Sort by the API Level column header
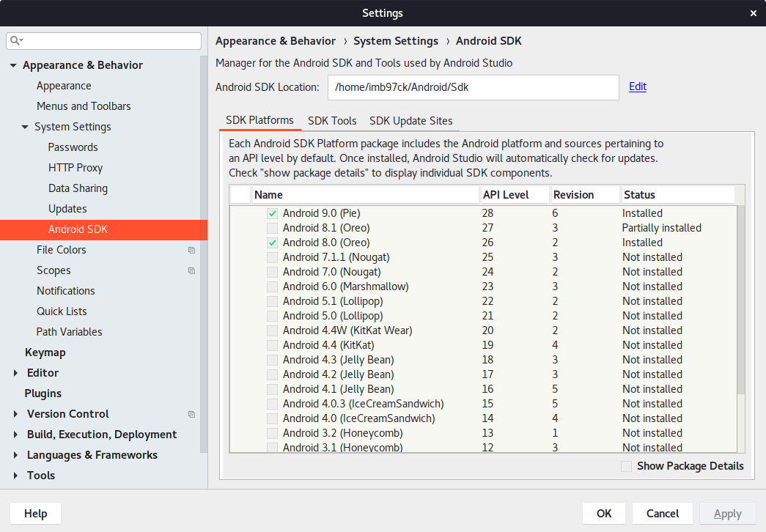The width and height of the screenshot is (766, 532). [x=515, y=194]
